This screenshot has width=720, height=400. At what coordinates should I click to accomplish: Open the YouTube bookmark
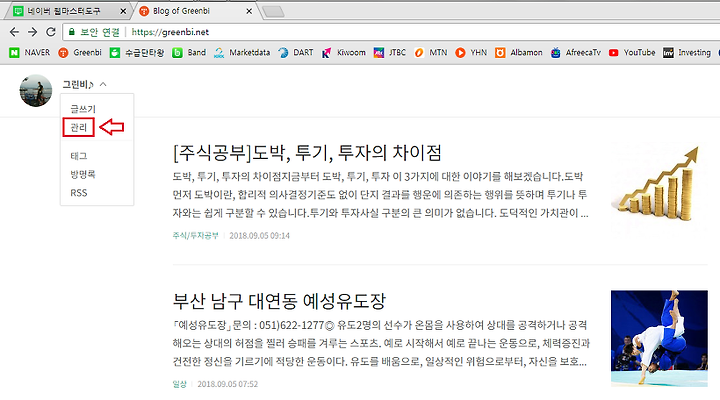[632, 52]
